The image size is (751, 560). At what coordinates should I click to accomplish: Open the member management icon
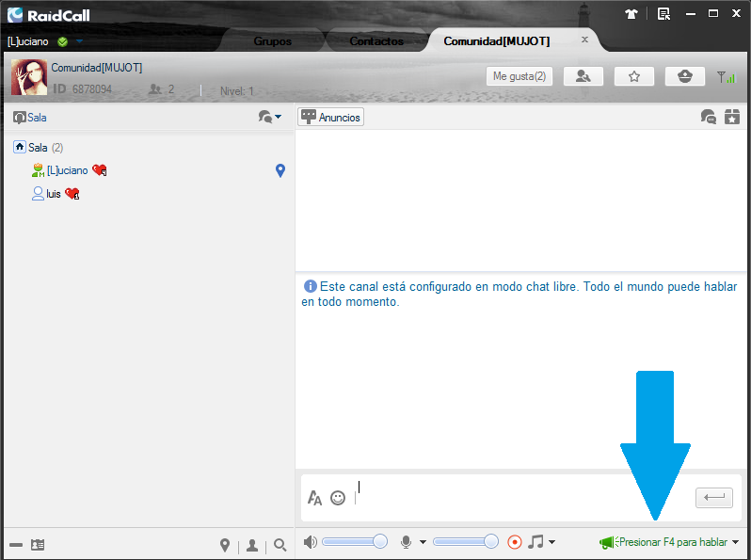583,76
